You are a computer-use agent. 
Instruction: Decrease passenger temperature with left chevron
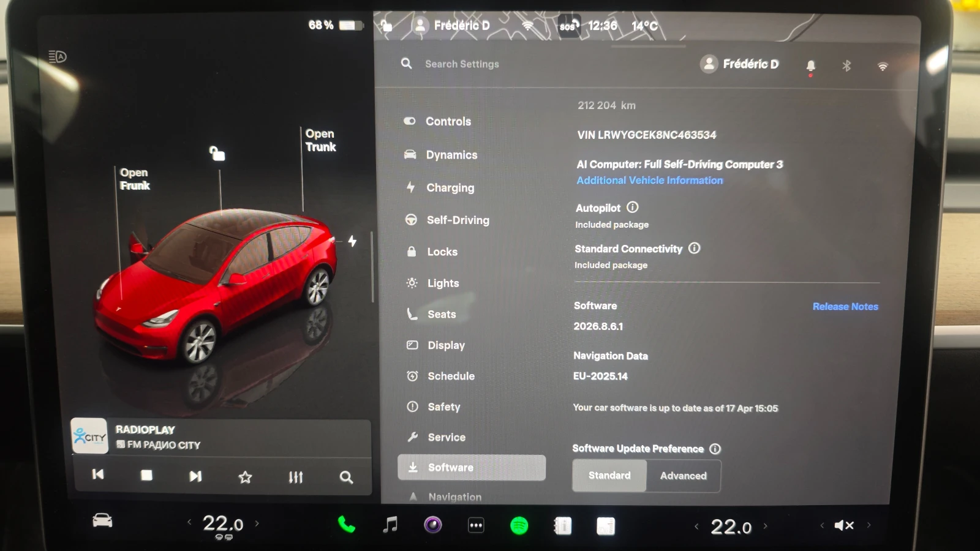tap(696, 526)
